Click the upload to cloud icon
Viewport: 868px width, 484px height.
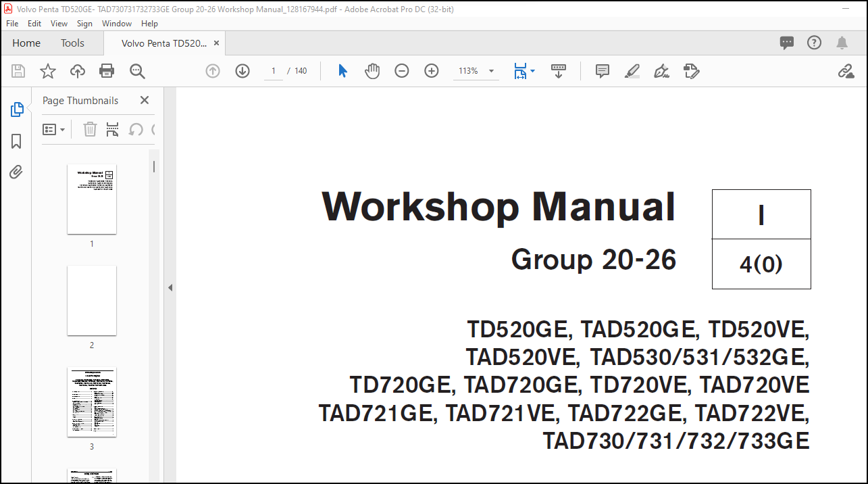[78, 71]
